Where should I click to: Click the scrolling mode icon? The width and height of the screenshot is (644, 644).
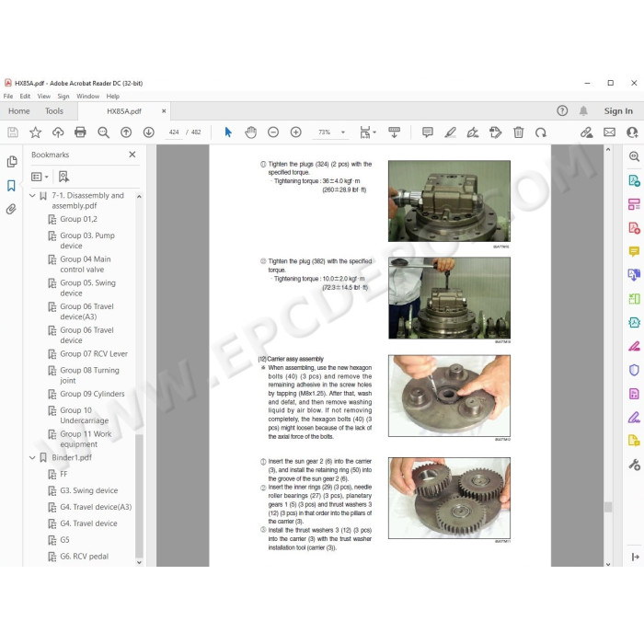click(x=394, y=132)
